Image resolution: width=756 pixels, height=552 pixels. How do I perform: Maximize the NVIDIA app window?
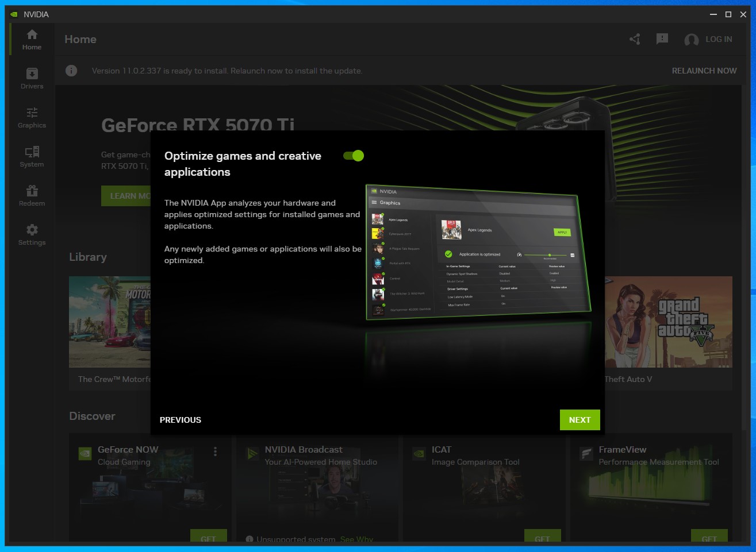click(x=728, y=14)
